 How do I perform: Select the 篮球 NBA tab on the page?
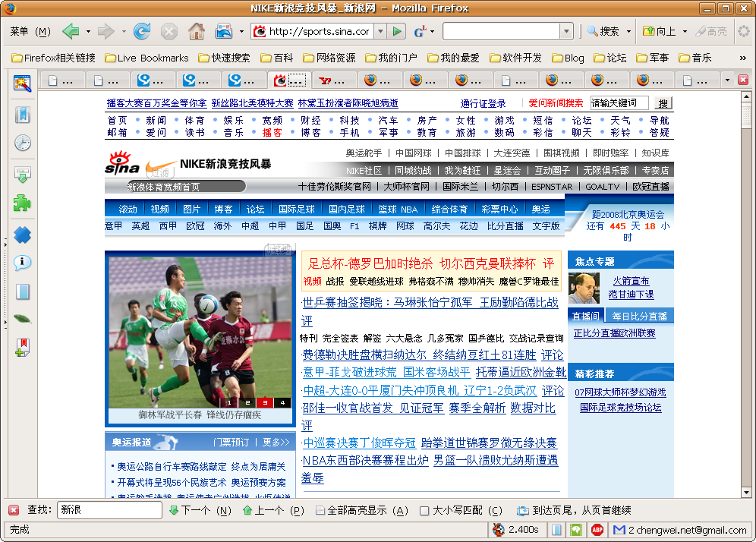click(398, 210)
